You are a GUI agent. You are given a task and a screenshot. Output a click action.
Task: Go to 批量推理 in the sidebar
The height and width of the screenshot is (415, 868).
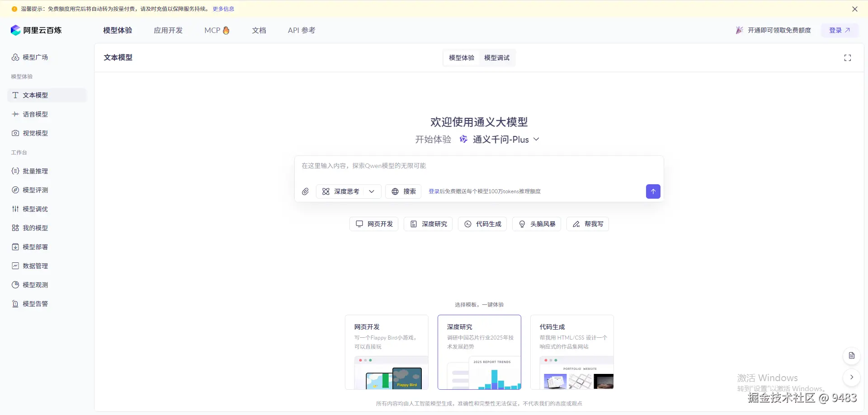coord(47,171)
